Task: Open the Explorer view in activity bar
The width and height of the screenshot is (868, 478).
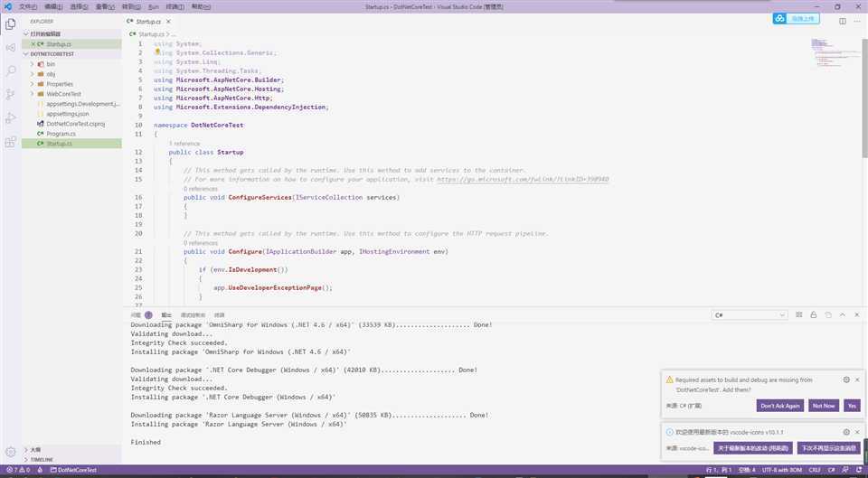Action: (11, 24)
